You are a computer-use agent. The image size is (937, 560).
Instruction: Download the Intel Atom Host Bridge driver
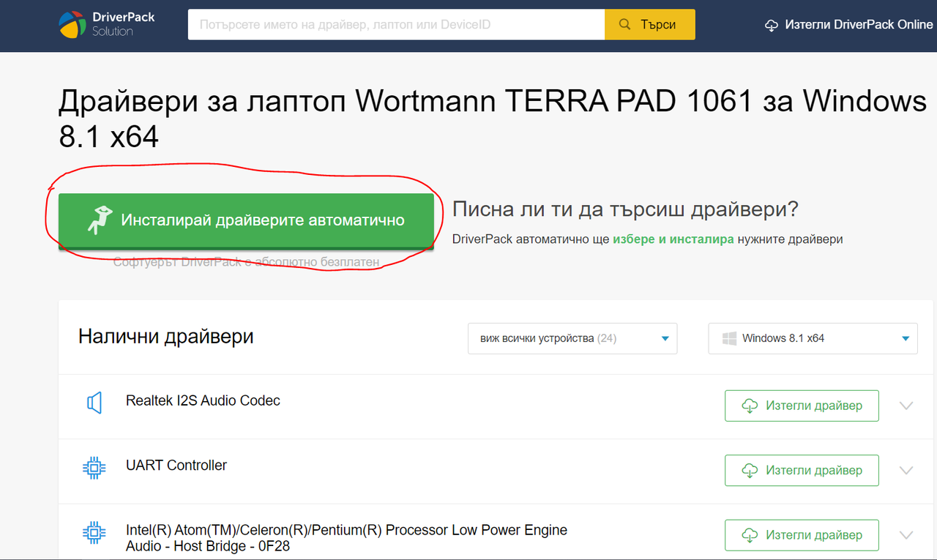(x=802, y=535)
